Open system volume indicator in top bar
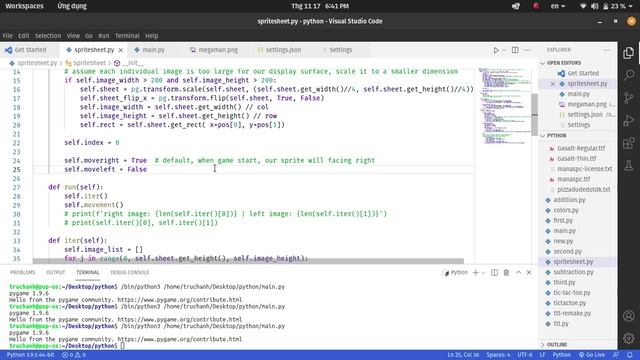The width and height of the screenshot is (640, 360). tap(595, 6)
